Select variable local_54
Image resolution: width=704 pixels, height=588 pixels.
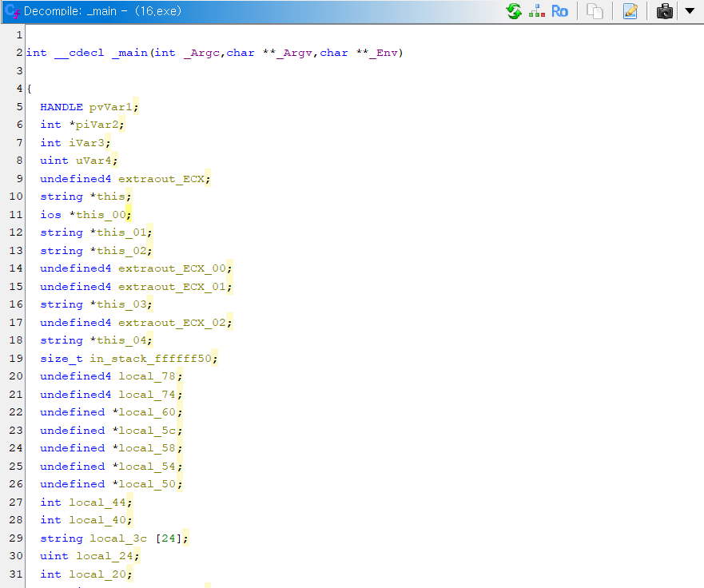pyautogui.click(x=147, y=467)
